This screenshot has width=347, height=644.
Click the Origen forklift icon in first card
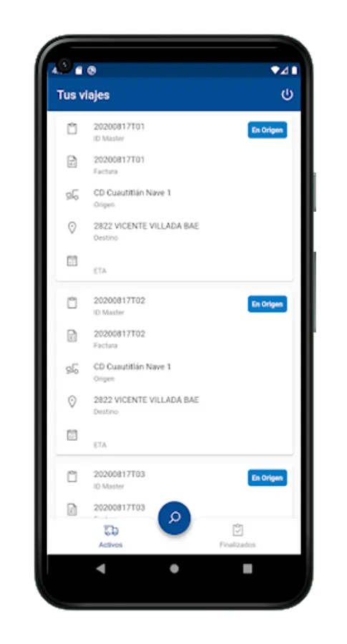(72, 195)
